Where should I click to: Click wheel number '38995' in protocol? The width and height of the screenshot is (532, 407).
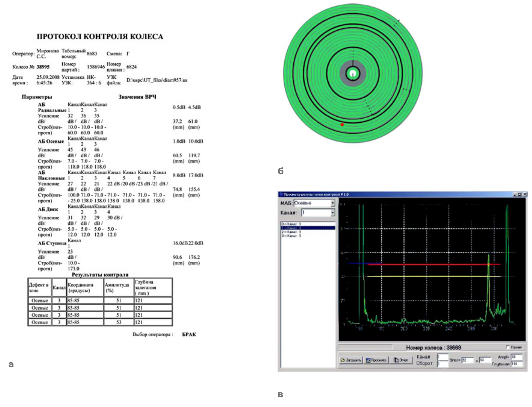[43, 67]
